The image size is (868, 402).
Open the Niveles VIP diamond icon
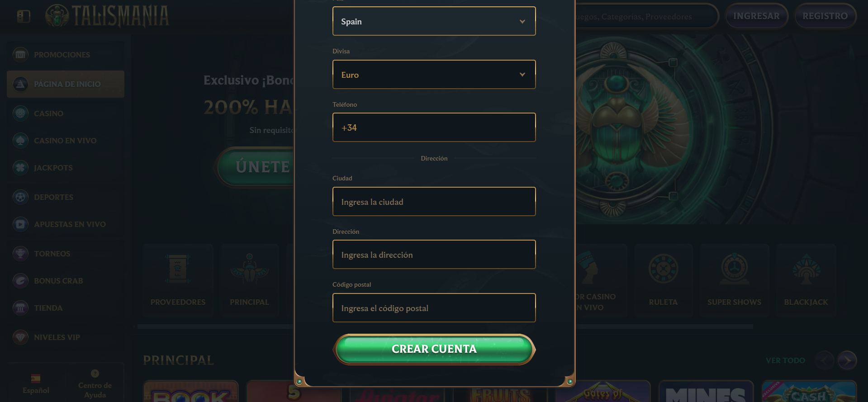20,337
